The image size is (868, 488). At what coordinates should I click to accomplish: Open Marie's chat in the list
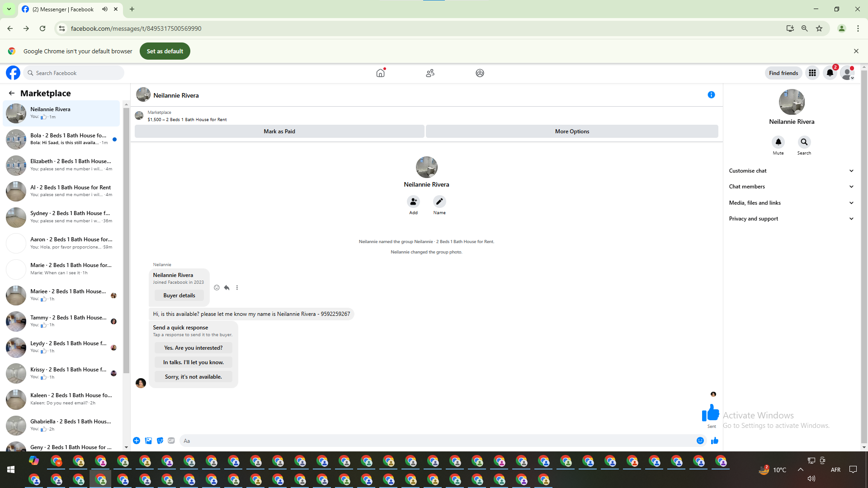click(x=61, y=269)
